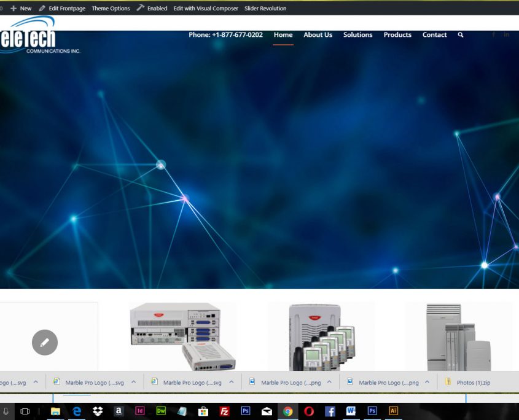The height and width of the screenshot is (420, 519).
Task: Switch to Opera browser in the taskbar
Action: coord(309,411)
